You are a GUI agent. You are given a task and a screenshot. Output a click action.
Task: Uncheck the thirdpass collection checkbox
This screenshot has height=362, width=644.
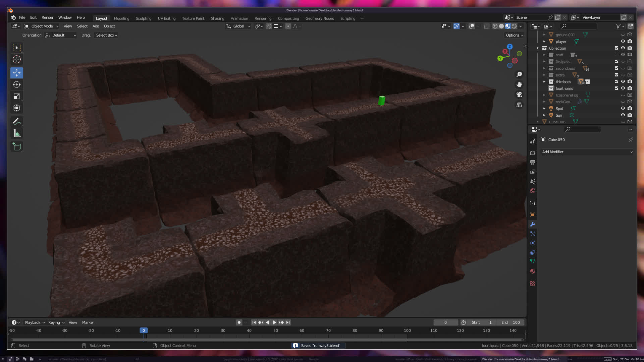point(616,81)
